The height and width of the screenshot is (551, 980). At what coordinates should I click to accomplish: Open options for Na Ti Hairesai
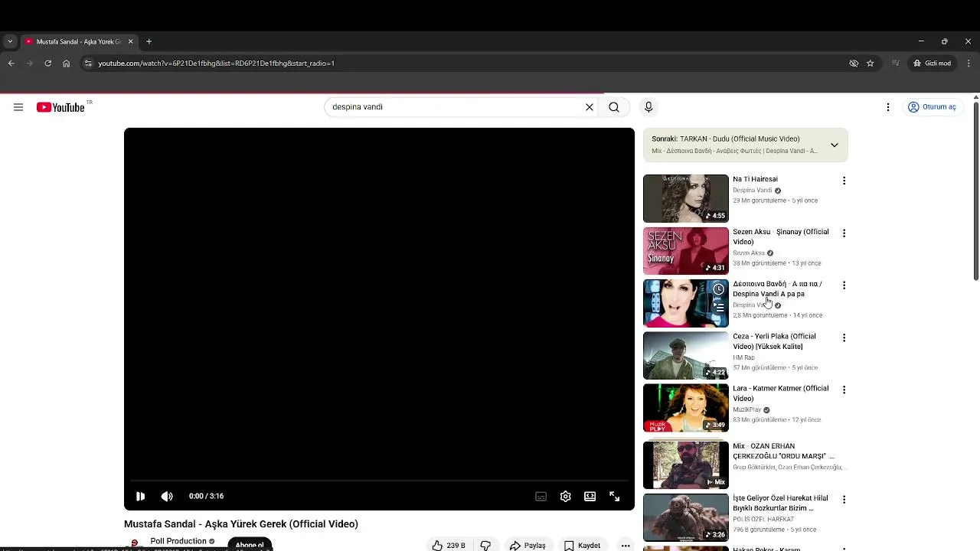pyautogui.click(x=844, y=181)
